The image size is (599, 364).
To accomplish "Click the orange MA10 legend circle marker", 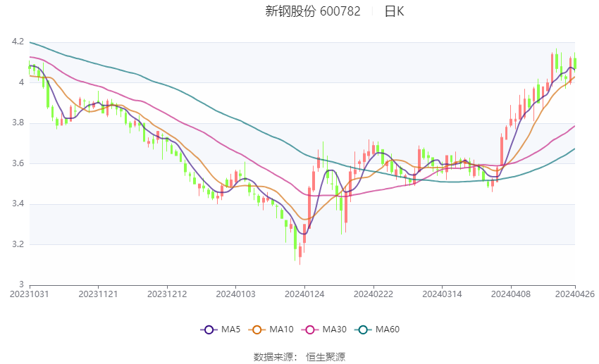I will 257,330.
